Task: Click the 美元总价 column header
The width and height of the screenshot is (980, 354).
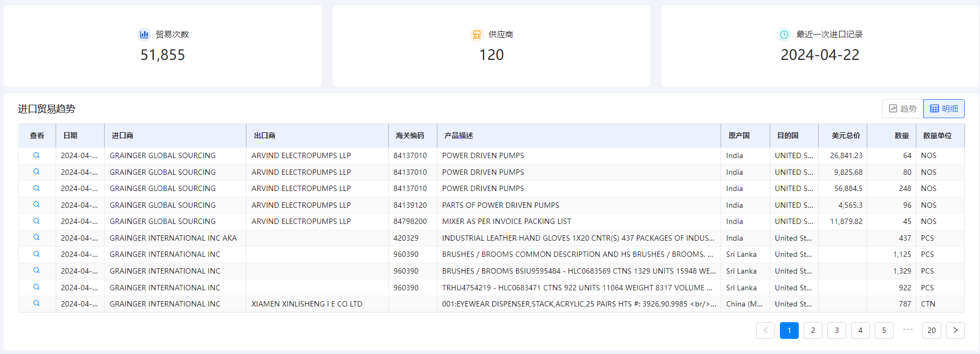Action: 845,135
